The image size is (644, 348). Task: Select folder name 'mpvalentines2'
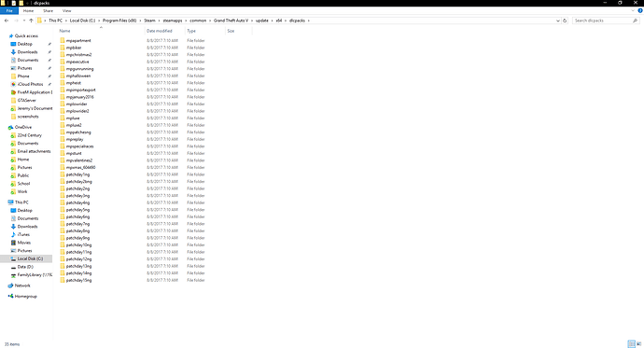(x=79, y=160)
